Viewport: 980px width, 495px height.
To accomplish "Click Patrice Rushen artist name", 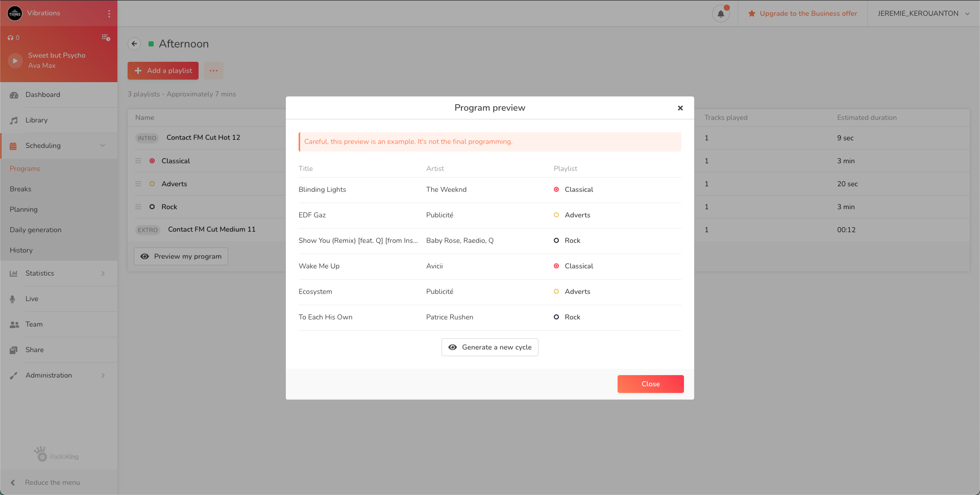I will pos(450,317).
